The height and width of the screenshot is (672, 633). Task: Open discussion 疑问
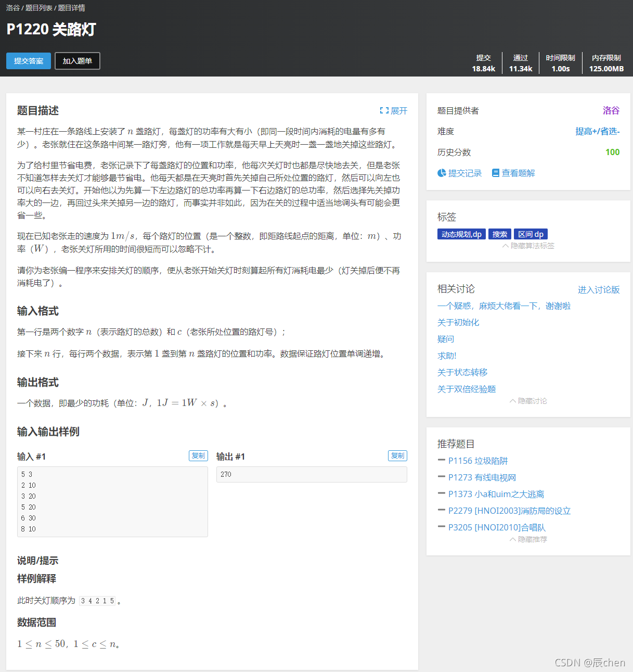tap(446, 339)
